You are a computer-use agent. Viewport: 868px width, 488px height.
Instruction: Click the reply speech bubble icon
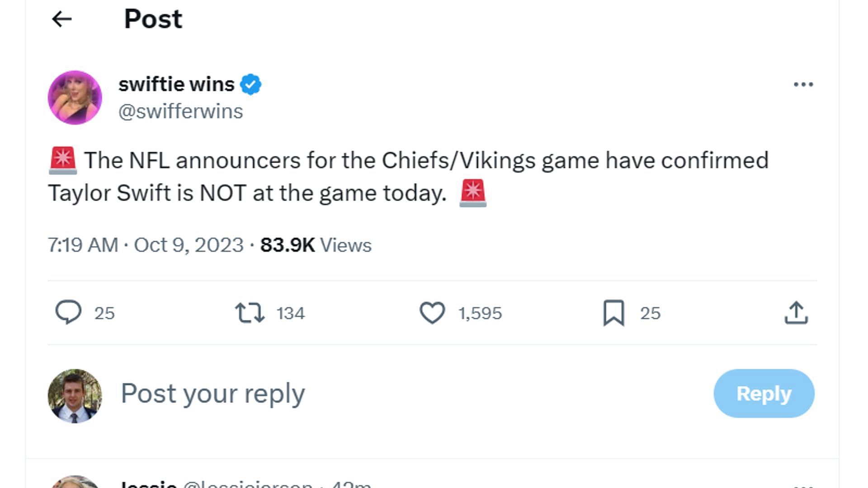point(68,313)
